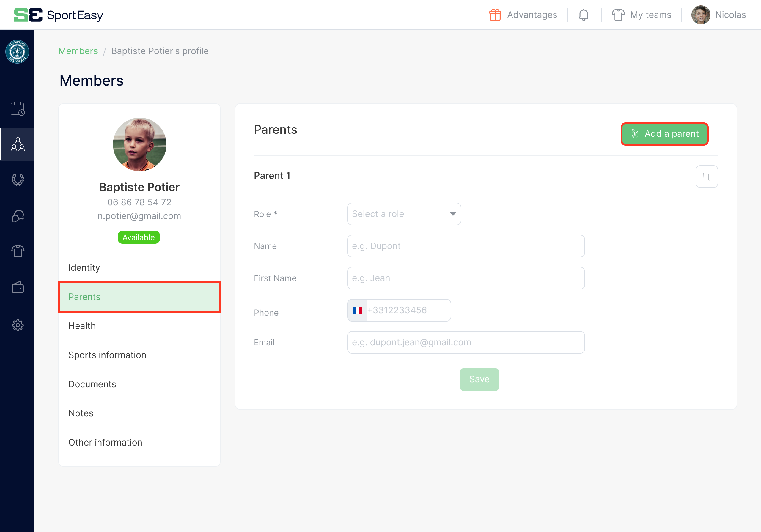Viewport: 761px width, 532px height.
Task: Click the t-shirt equipment icon in sidebar
Action: 17,251
